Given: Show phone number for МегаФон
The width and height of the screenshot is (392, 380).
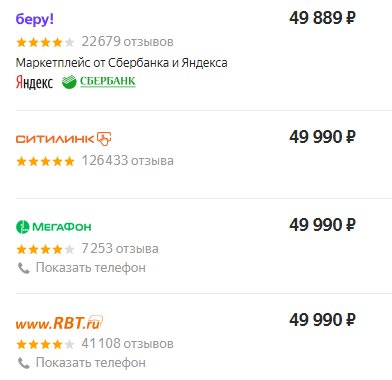Looking at the screenshot, I should 91,268.
